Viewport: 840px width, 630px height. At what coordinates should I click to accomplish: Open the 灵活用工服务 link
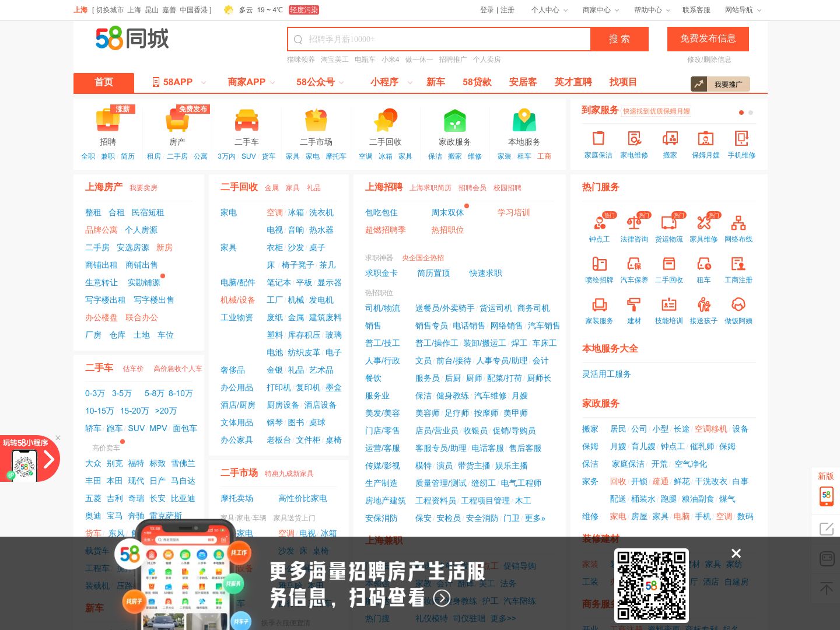(x=607, y=374)
